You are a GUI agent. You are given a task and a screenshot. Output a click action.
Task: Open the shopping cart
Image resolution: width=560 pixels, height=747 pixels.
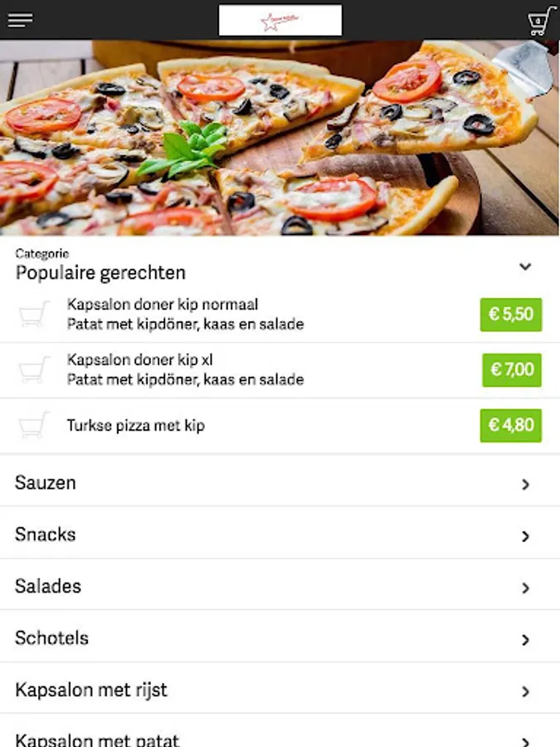(x=540, y=21)
